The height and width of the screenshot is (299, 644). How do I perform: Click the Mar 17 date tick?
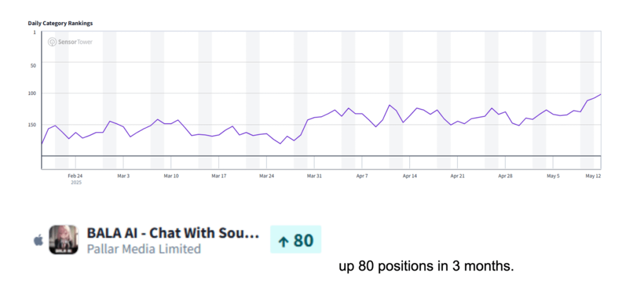coord(219,176)
